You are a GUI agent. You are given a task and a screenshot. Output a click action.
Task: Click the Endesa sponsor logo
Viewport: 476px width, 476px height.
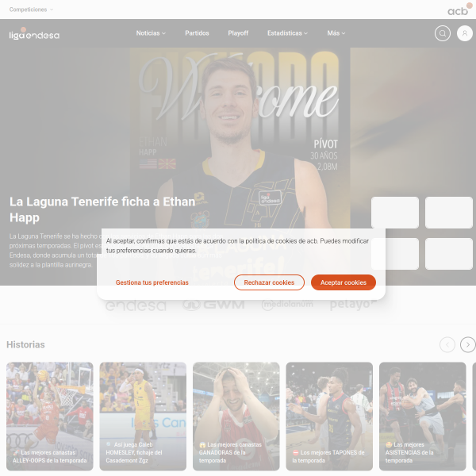click(x=136, y=305)
